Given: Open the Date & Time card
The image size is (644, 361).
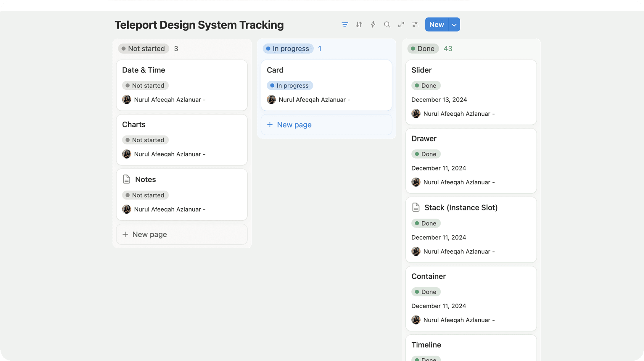Looking at the screenshot, I should (x=182, y=85).
